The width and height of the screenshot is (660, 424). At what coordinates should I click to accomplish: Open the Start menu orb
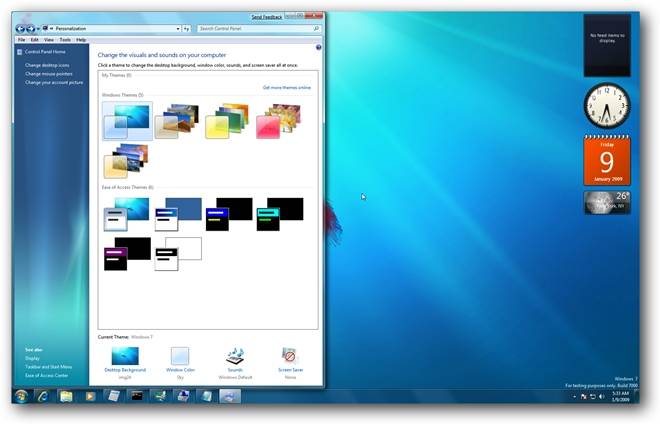coord(21,396)
